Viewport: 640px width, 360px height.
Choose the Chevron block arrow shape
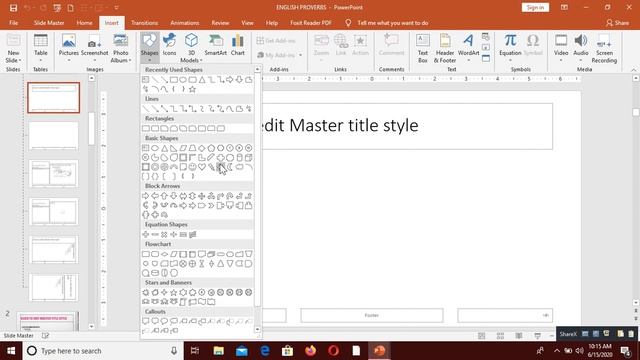pyautogui.click(x=211, y=205)
